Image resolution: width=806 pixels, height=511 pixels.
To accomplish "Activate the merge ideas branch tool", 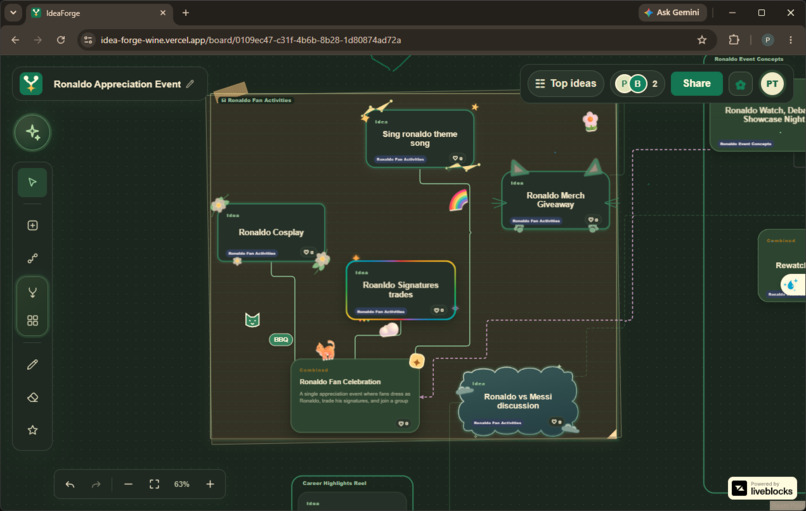I will pos(32,293).
